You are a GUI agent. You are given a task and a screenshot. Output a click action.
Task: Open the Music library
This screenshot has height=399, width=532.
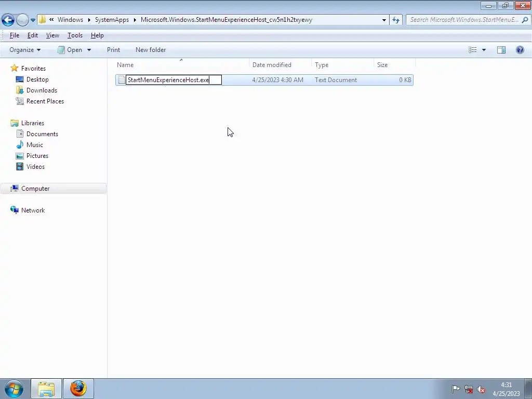(x=35, y=145)
